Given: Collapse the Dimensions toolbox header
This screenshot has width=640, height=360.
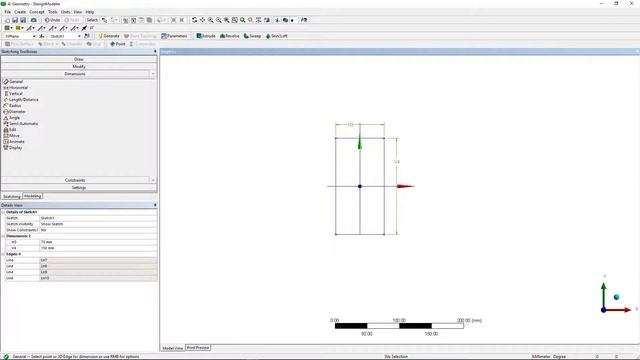Looking at the screenshot, I should (x=75, y=74).
